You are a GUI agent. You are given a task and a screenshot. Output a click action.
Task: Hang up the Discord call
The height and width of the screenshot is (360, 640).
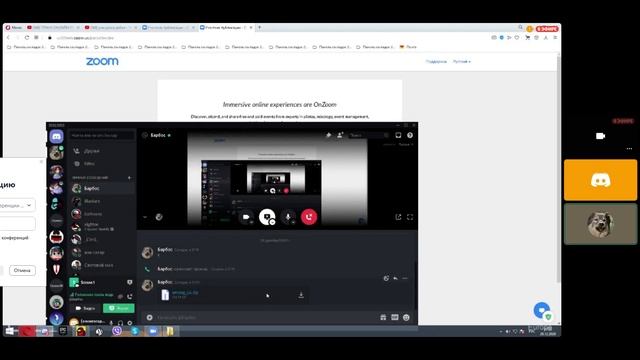(309, 217)
